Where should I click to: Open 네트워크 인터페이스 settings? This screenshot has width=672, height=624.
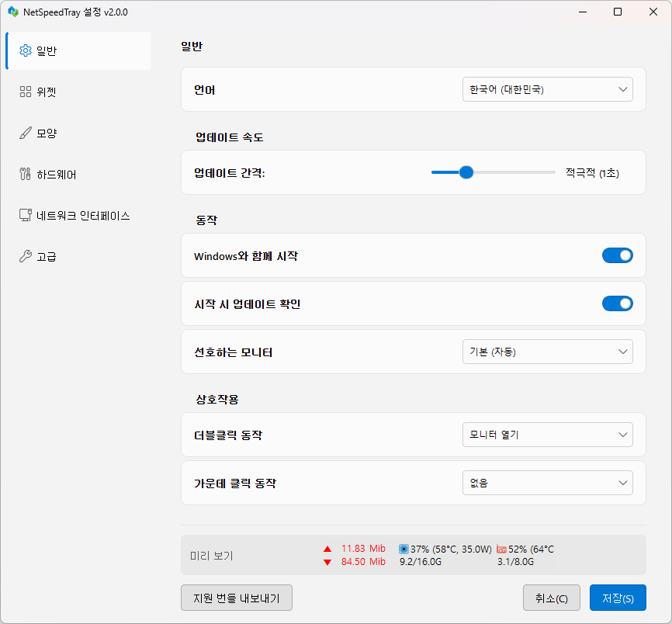pyautogui.click(x=79, y=215)
